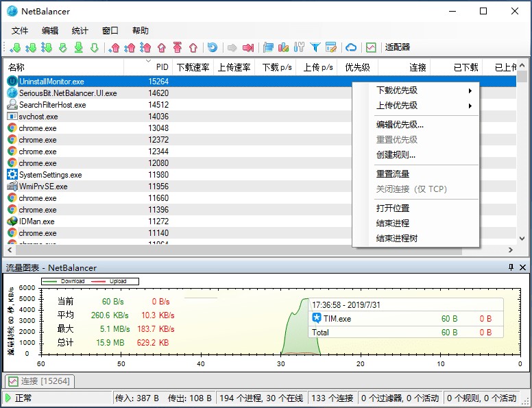This screenshot has height=408, width=532.
Task: Click red upload arrow with two dots
Action: (x=130, y=47)
